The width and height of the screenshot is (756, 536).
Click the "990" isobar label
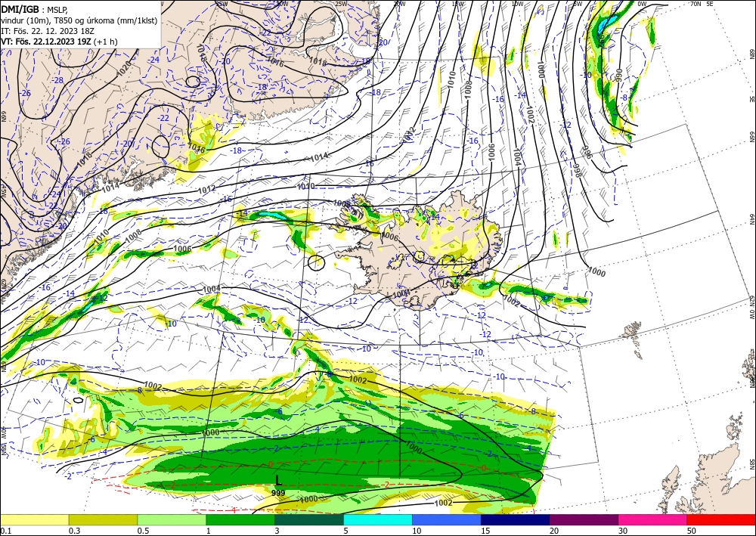click(618, 75)
